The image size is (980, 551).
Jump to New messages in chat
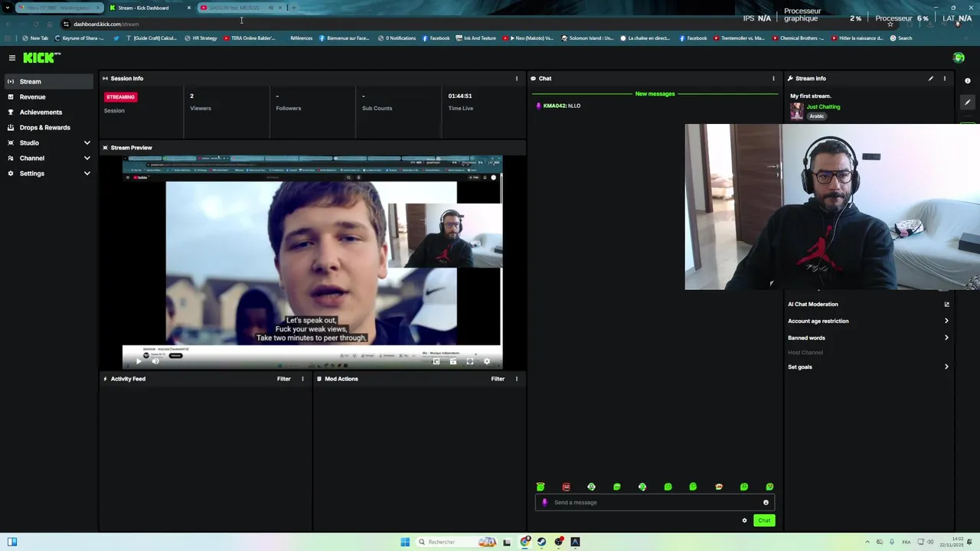(x=655, y=93)
